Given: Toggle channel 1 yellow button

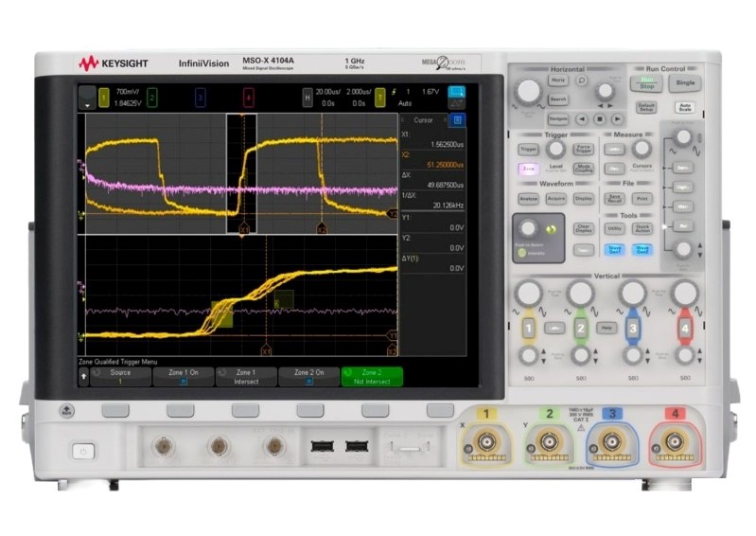Looking at the screenshot, I should point(529,328).
